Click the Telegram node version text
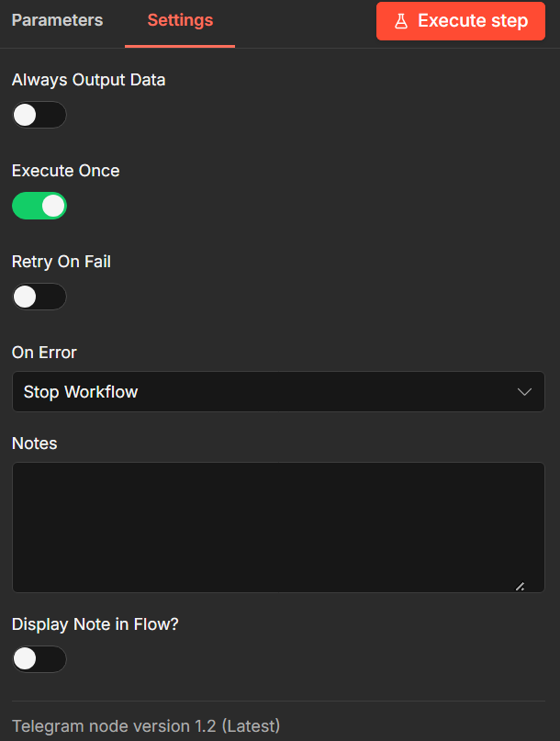 (x=146, y=725)
